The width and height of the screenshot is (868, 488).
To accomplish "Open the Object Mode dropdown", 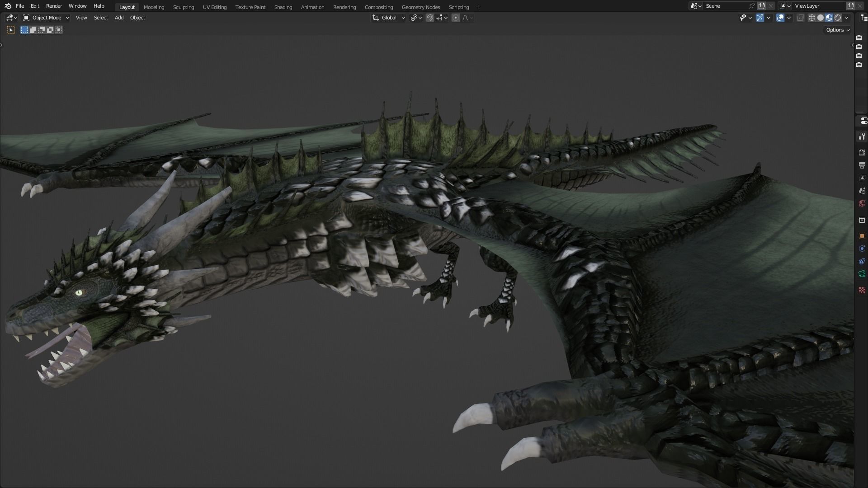I will (x=46, y=18).
